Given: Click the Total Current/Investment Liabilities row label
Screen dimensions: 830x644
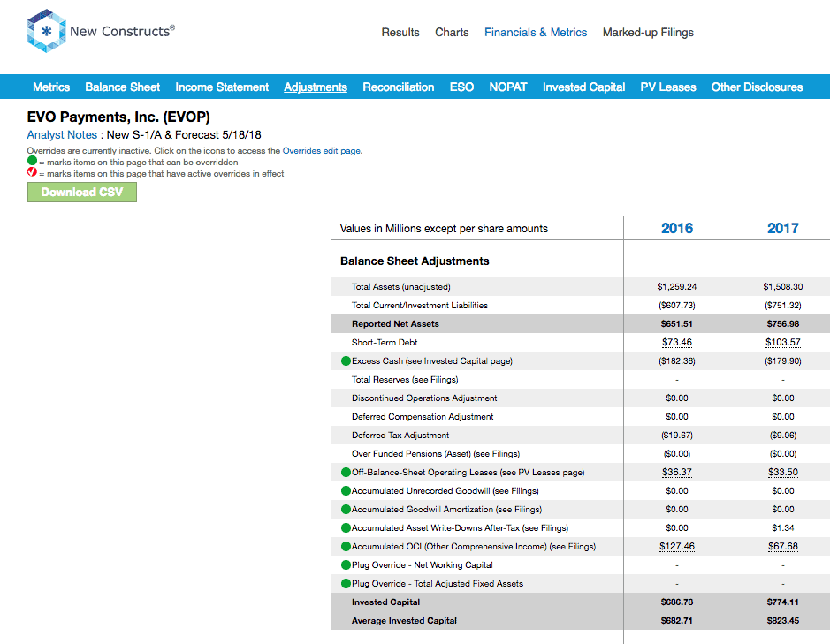Looking at the screenshot, I should 420,306.
